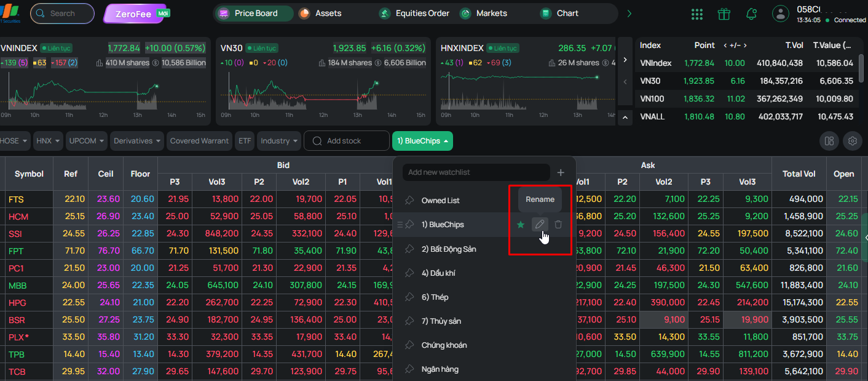Select the 6) Thép watchlist
Viewport: 868px width, 381px height.
(435, 297)
